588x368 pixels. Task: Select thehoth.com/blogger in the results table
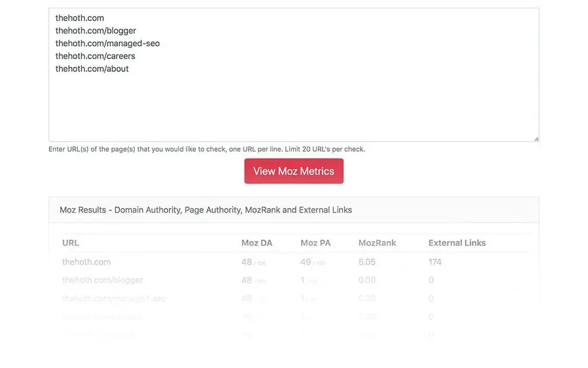[x=103, y=280]
